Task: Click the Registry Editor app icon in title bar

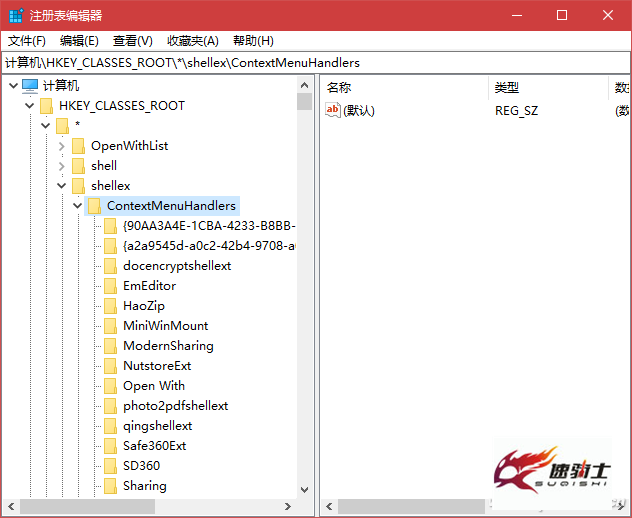Action: [16, 15]
